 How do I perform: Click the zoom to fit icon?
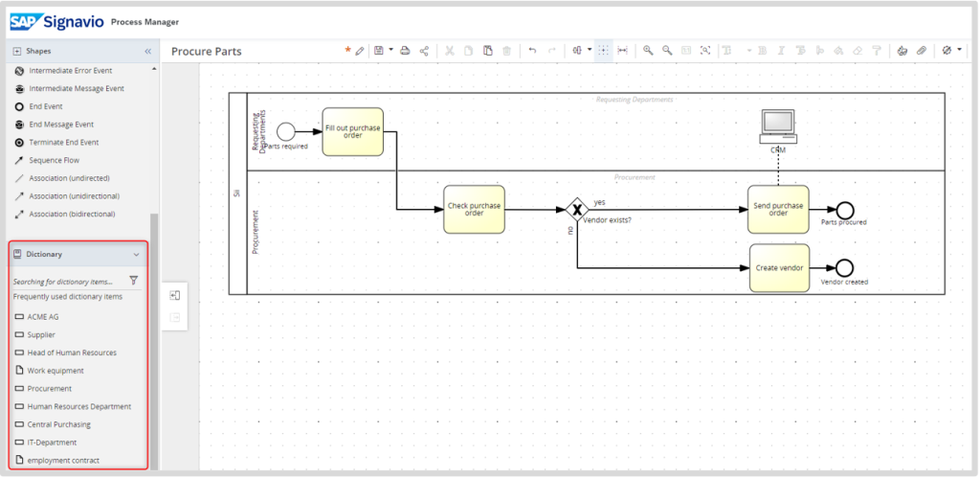click(x=705, y=51)
